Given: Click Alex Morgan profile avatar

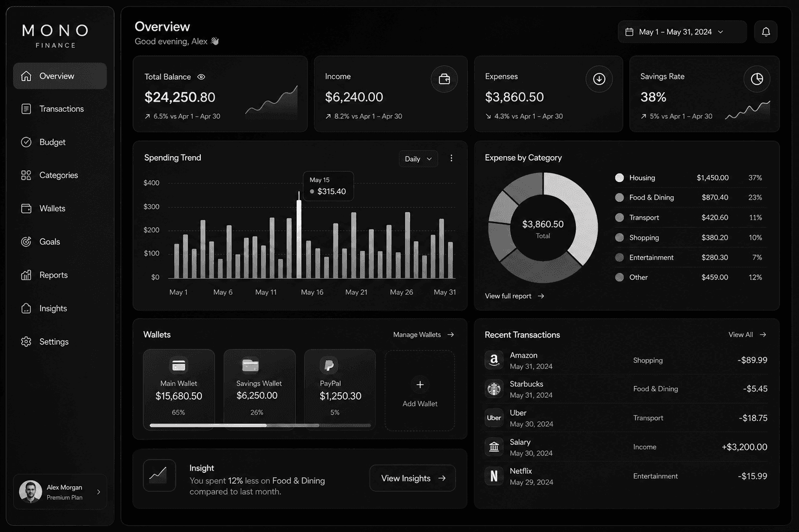Looking at the screenshot, I should coord(30,492).
